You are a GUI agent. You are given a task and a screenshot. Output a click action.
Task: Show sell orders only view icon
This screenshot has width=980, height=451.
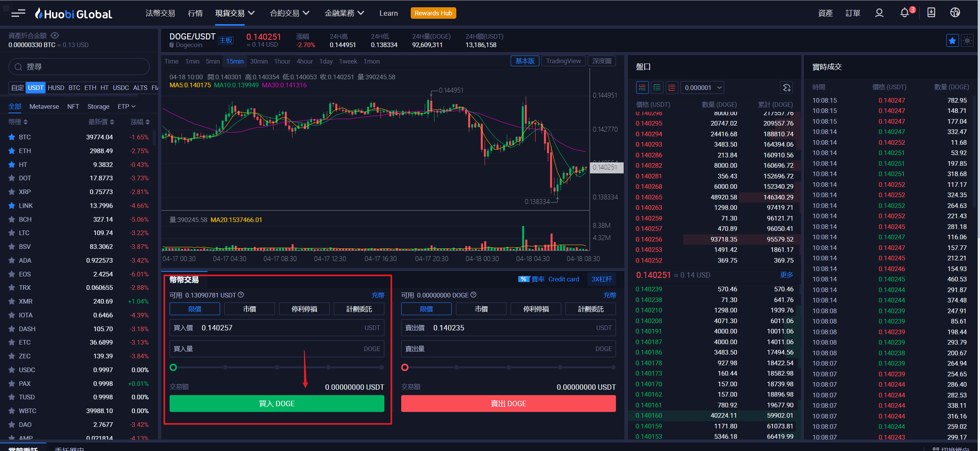tap(672, 88)
